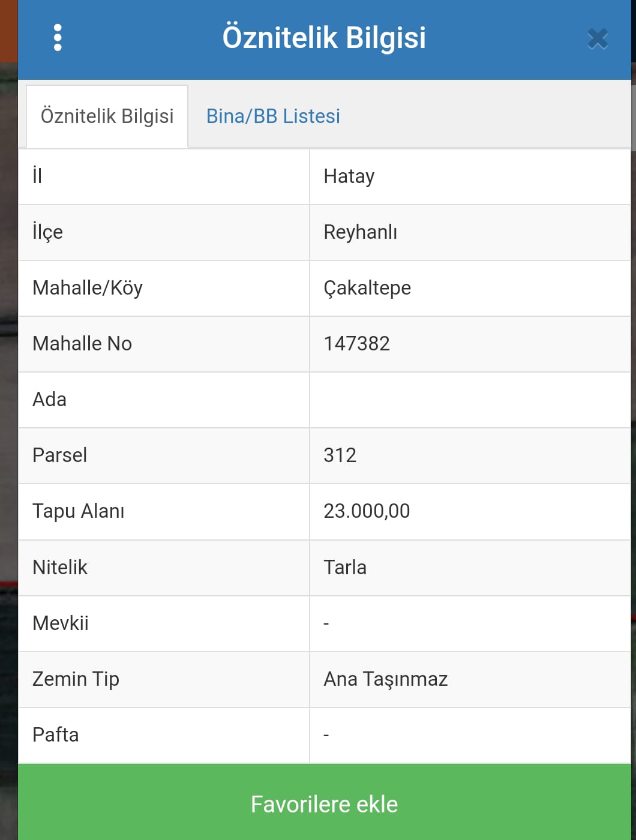Click the Pafta row label
Viewport: 636px width, 840px height.
tap(56, 735)
